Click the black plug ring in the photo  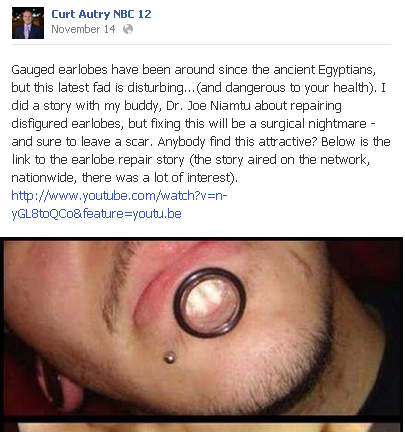coord(210,303)
